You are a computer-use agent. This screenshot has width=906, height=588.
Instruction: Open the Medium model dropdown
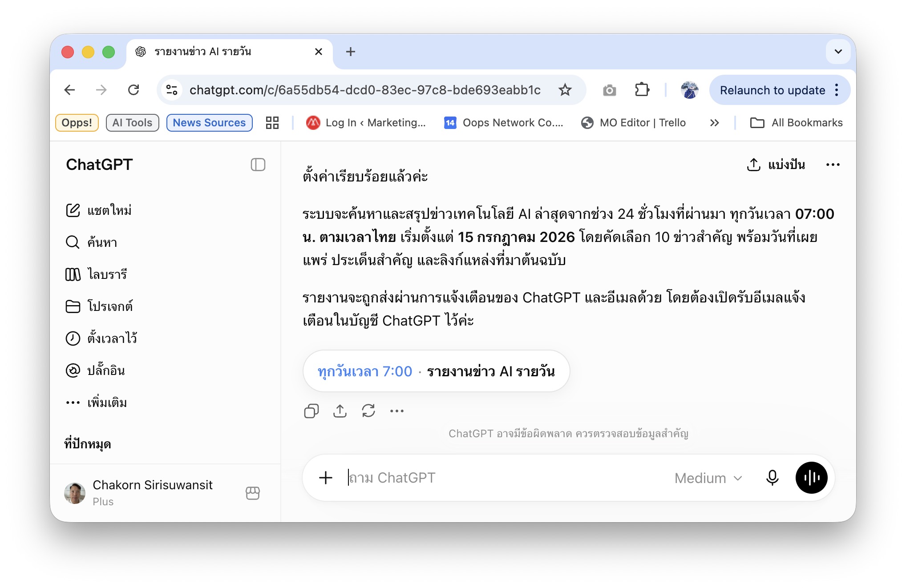708,478
